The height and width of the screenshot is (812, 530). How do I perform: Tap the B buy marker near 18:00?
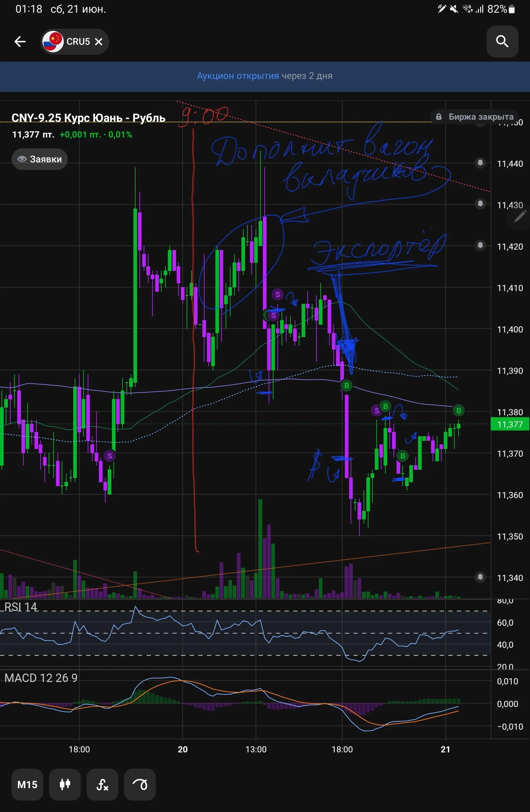(347, 385)
